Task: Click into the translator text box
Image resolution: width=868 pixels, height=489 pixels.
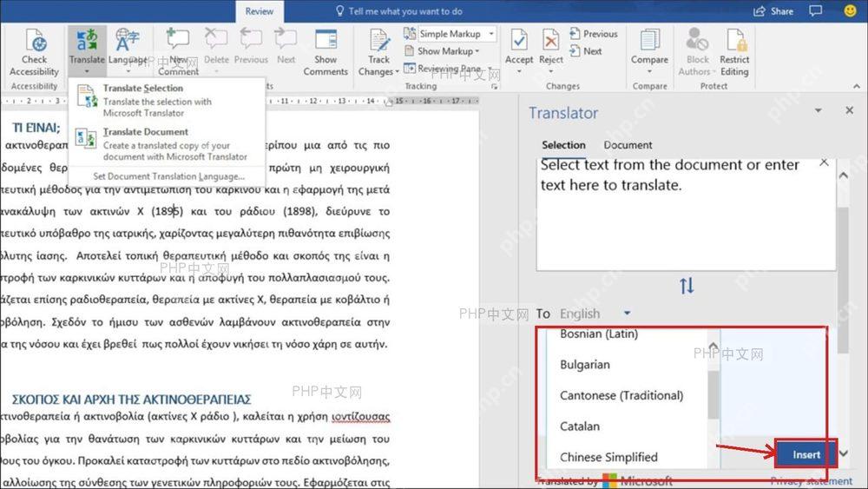Action: point(686,215)
